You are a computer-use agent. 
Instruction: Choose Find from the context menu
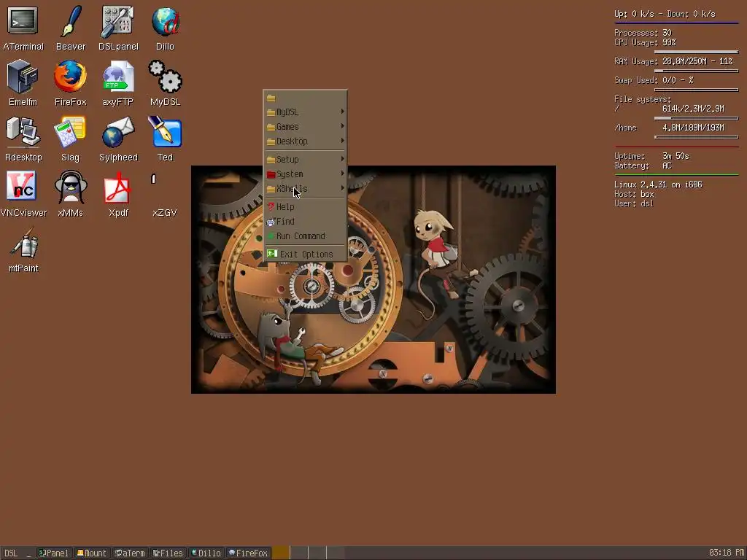(305, 222)
